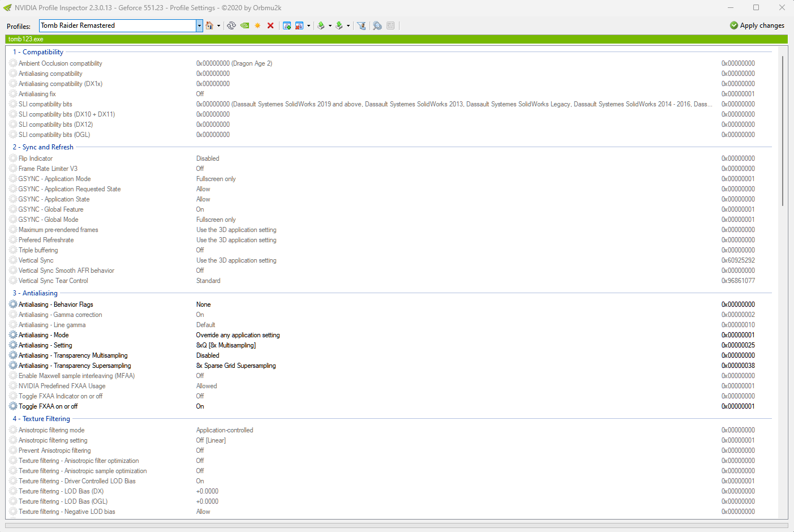Click the 'Allowed' value for Predefined FXAA Usage
This screenshot has width=794, height=532.
pyautogui.click(x=207, y=386)
